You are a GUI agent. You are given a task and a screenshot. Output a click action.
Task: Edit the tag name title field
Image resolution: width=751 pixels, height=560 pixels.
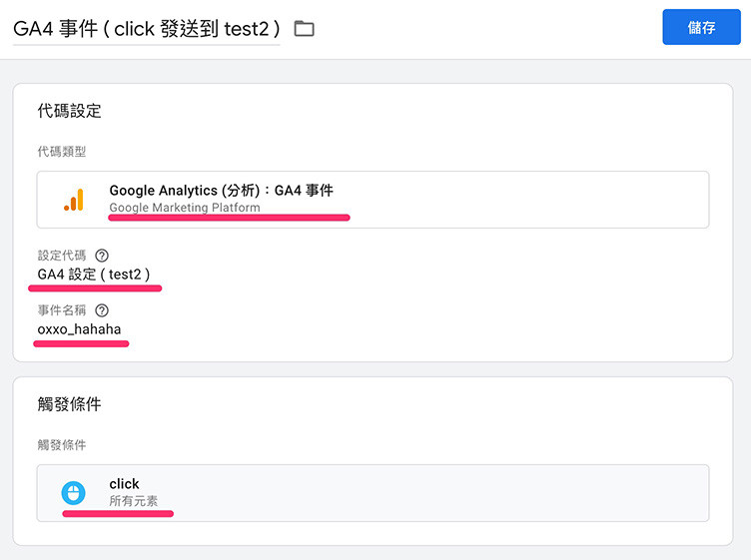point(147,29)
